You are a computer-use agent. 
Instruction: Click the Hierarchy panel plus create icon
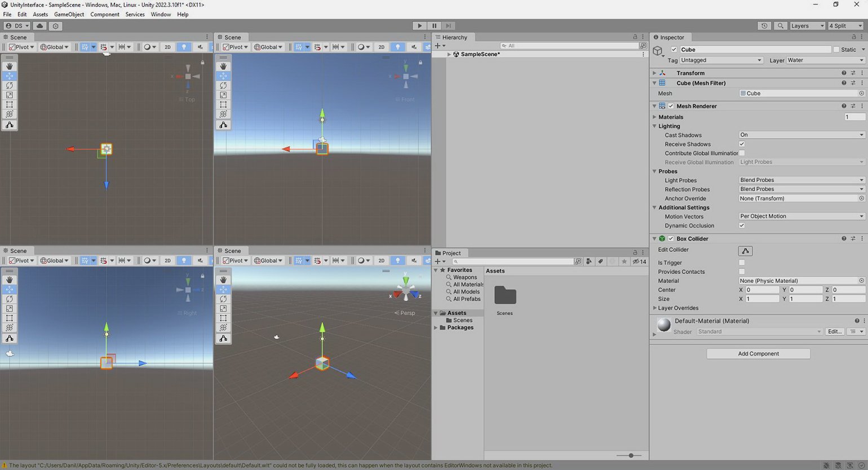click(438, 46)
